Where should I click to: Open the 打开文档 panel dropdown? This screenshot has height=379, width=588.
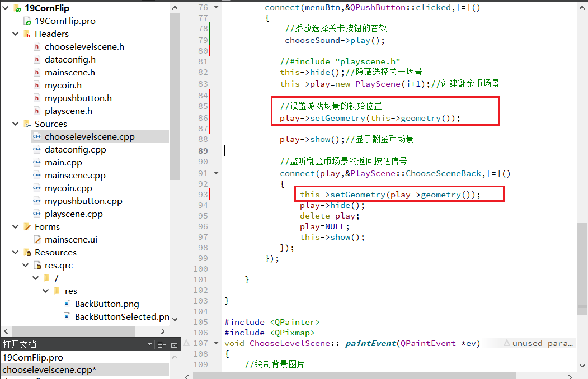click(x=149, y=344)
